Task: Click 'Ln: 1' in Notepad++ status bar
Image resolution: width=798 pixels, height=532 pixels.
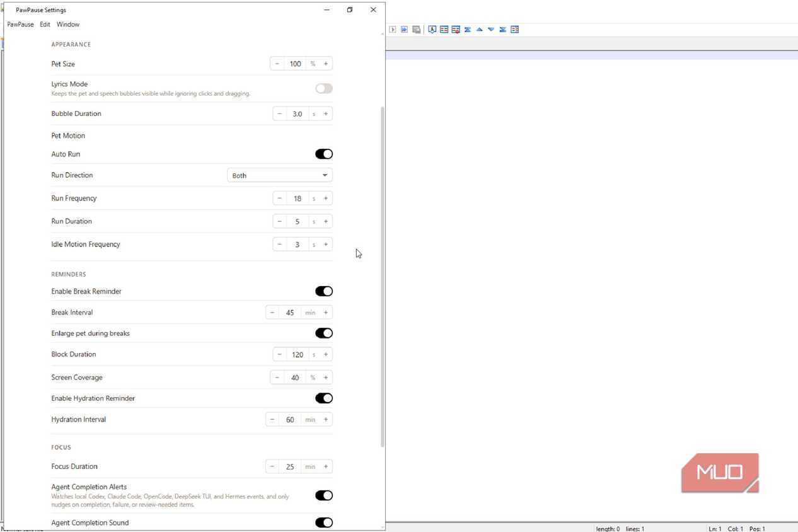Action: [715, 529]
